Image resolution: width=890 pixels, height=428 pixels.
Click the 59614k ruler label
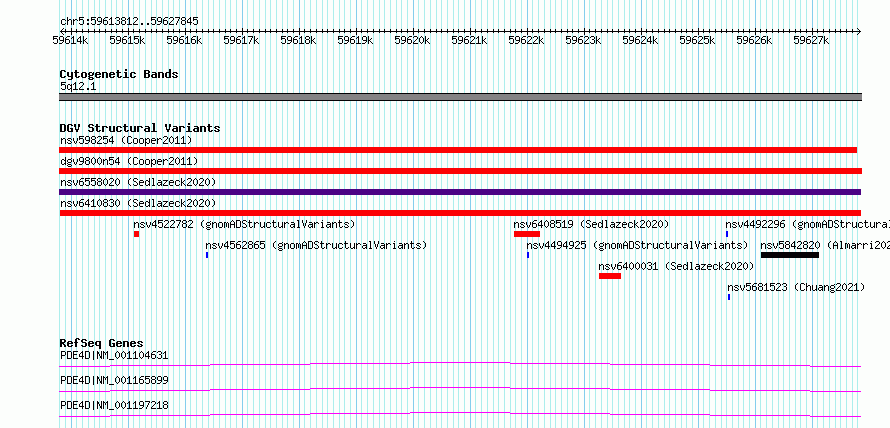(70, 40)
